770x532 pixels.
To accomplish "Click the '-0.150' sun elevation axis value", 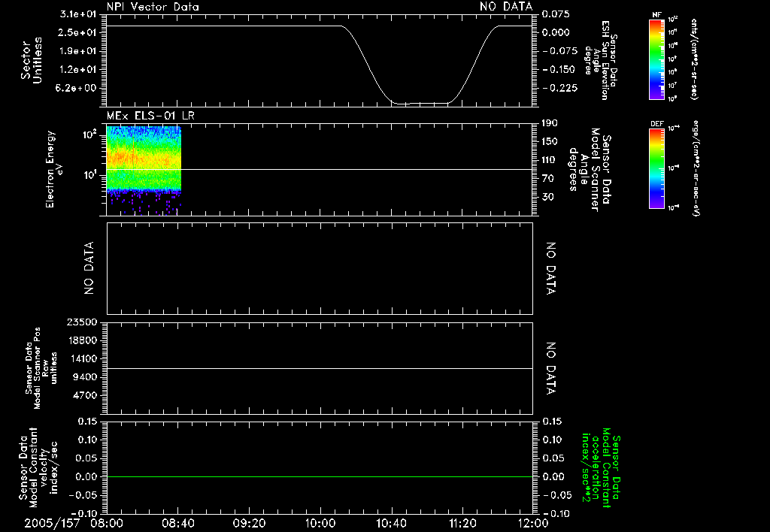I will pos(559,70).
